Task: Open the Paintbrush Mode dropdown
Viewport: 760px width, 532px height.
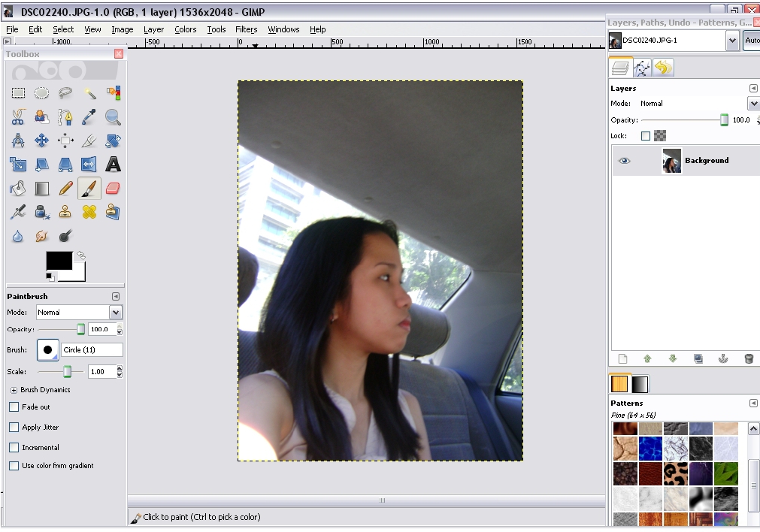Action: pyautogui.click(x=115, y=312)
